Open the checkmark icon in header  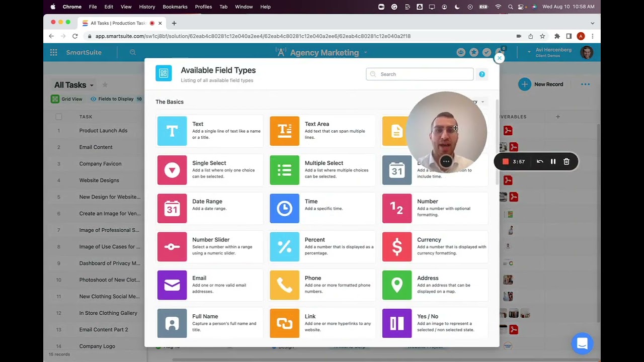[x=487, y=52]
